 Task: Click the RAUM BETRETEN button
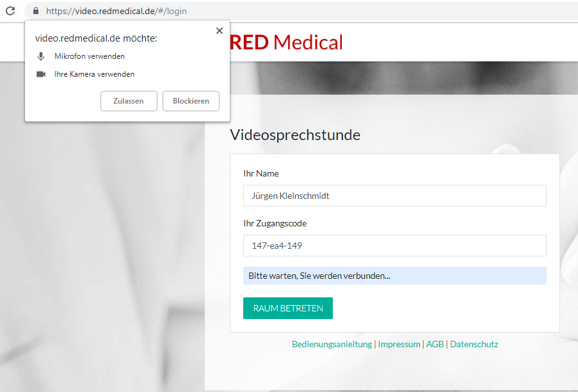pos(287,308)
